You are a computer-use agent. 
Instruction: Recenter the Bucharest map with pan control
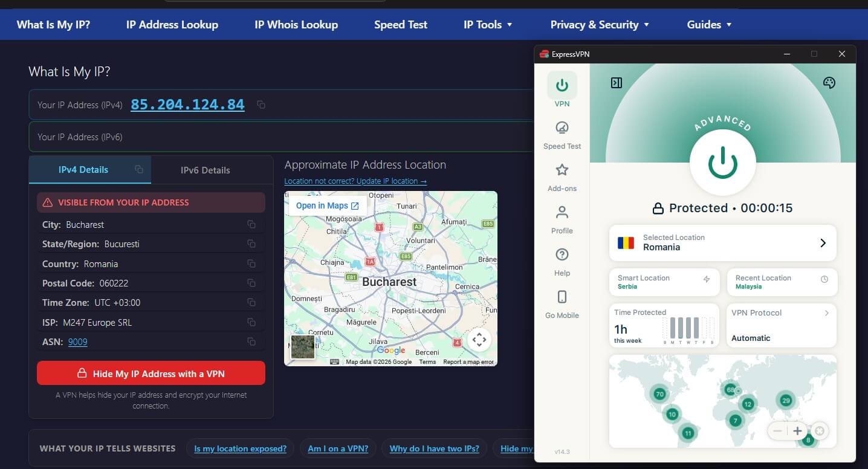tap(479, 340)
